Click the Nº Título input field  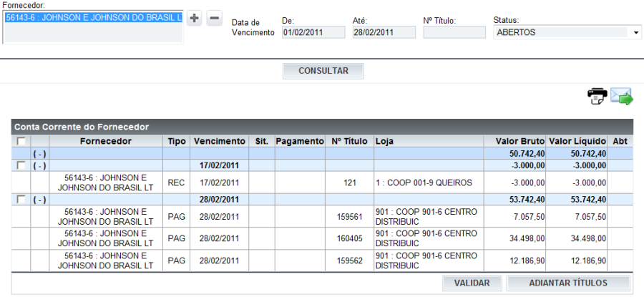(x=454, y=32)
